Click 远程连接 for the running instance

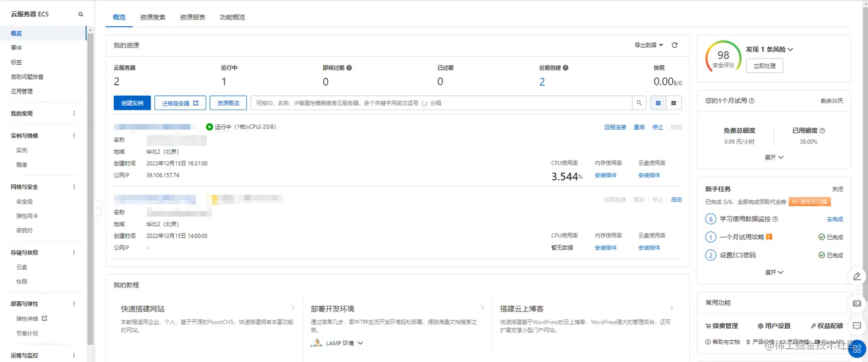615,127
